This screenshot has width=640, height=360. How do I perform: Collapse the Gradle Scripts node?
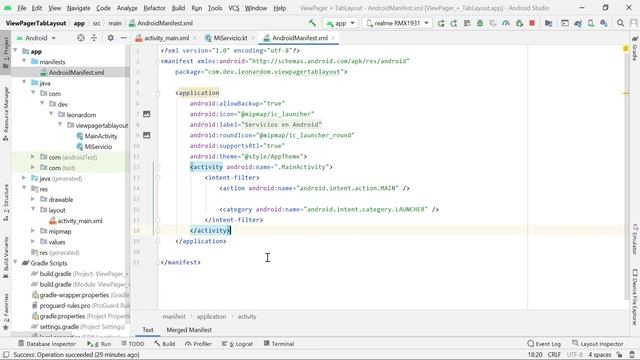point(15,263)
